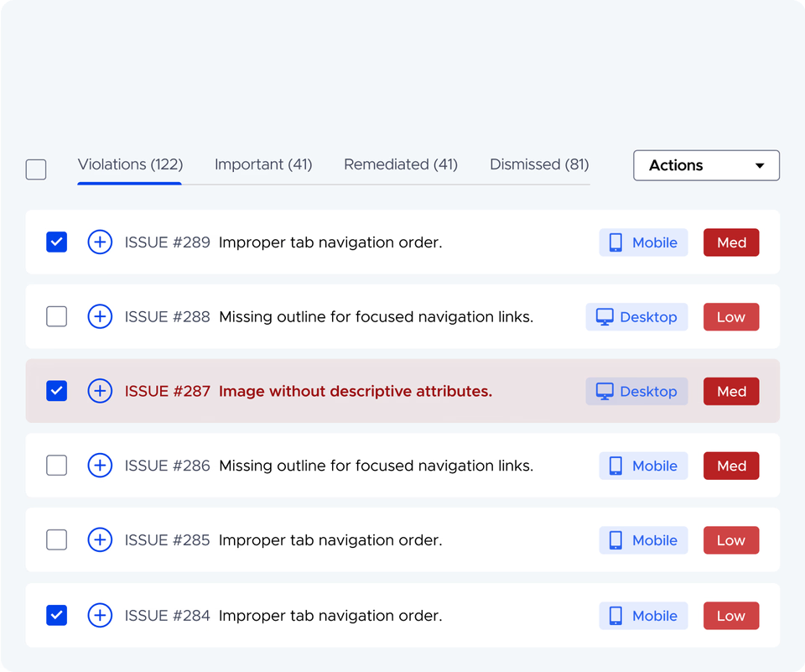Click the Mobile tag on Issue #284

pos(643,616)
